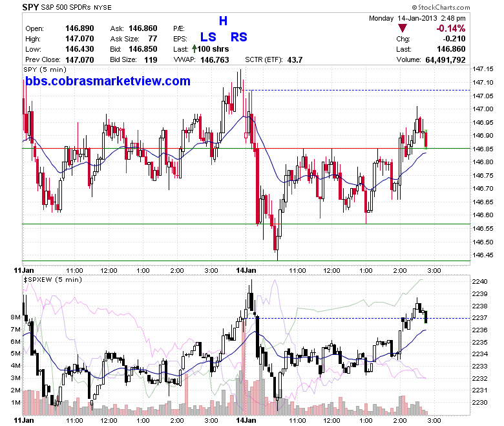The width and height of the screenshot is (504, 426).
Task: Click the VWAP value 146.763
Action: [x=215, y=60]
